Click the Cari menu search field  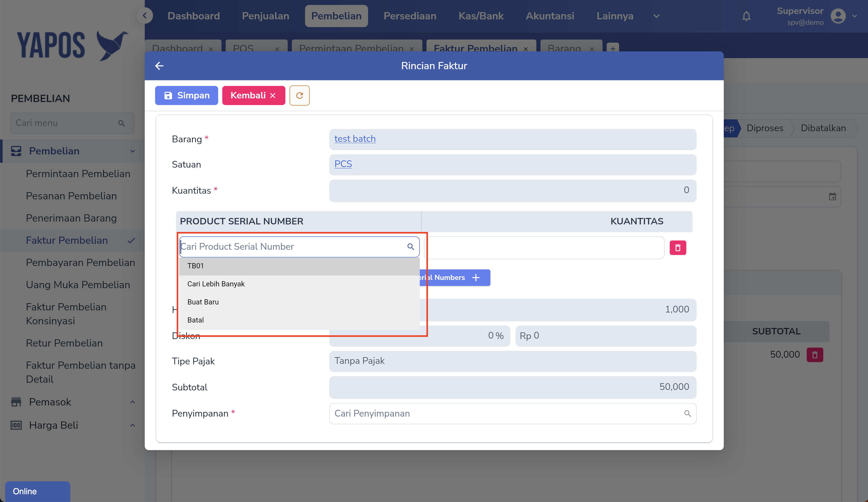pos(72,123)
